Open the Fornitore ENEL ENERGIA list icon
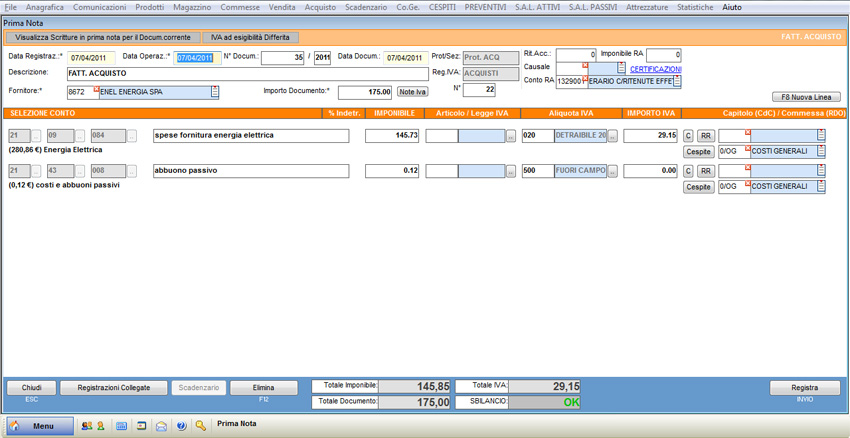This screenshot has width=850, height=438. pos(214,92)
